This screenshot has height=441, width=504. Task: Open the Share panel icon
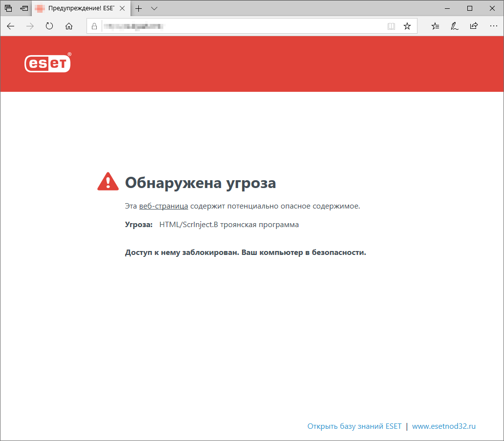[473, 26]
